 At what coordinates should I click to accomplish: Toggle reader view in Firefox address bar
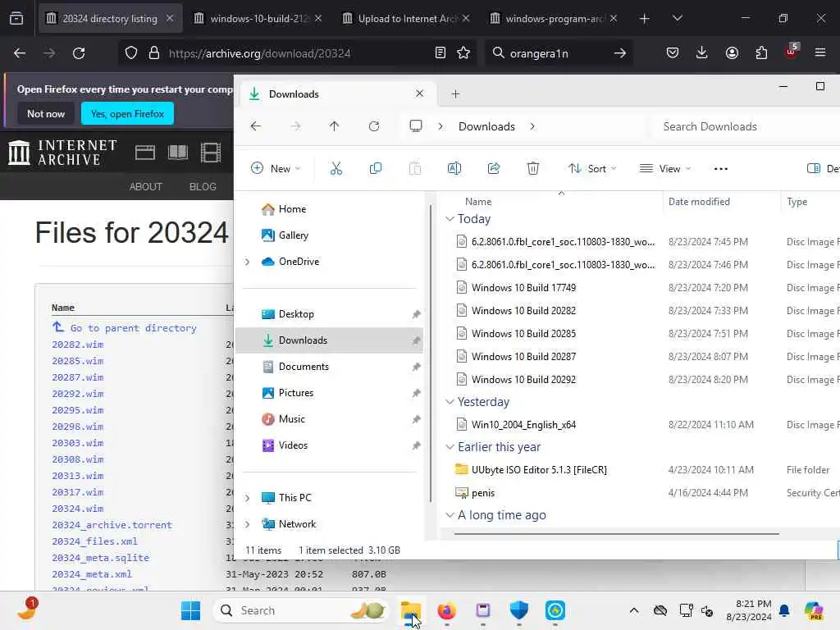pyautogui.click(x=441, y=53)
